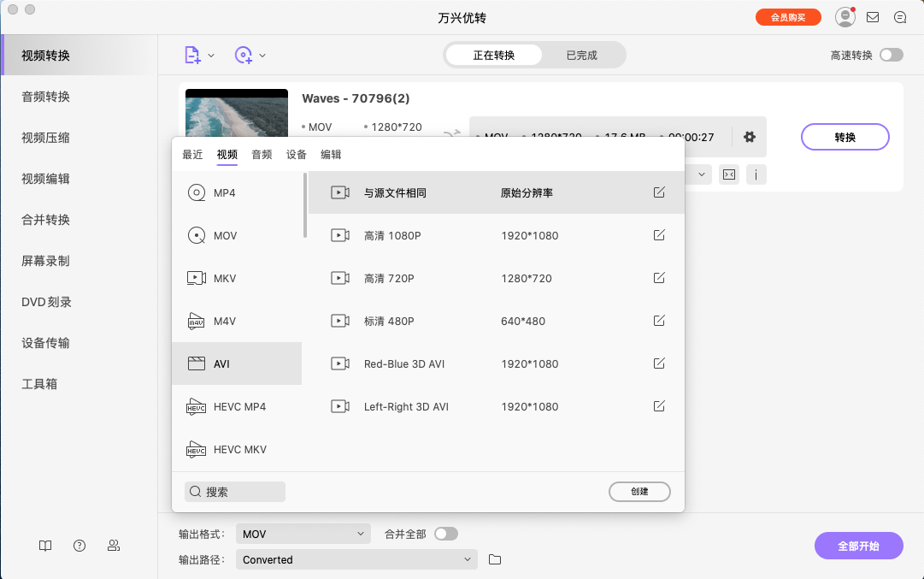Click the file information icon
Screen dimensions: 924x579
point(756,174)
